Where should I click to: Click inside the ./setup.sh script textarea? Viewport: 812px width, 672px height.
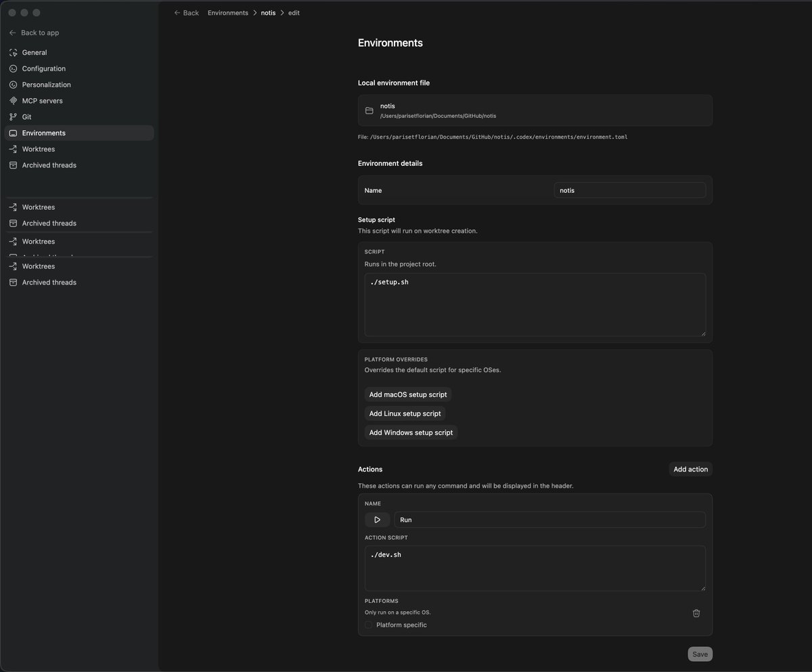[x=535, y=305]
